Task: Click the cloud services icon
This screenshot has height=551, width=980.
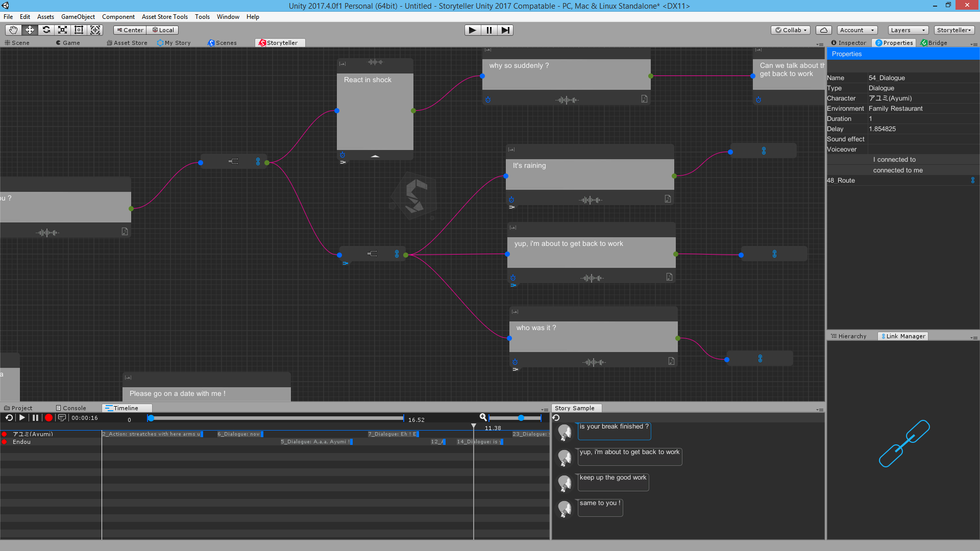Action: [823, 30]
